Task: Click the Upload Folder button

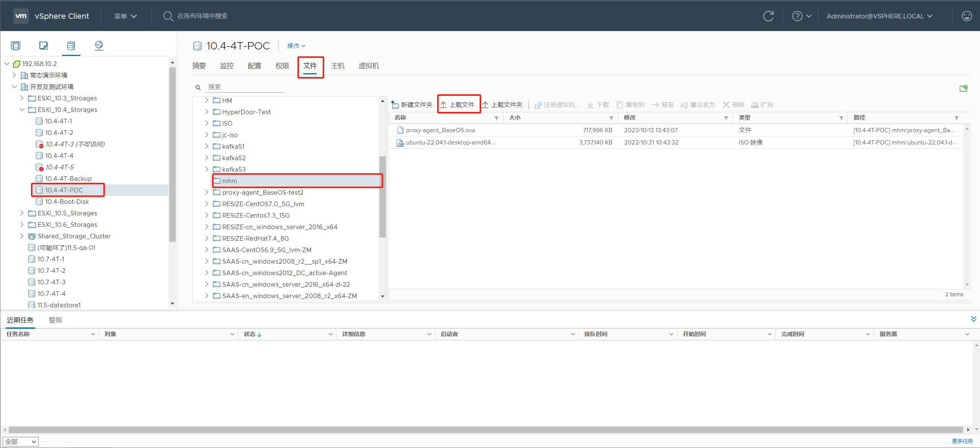Action: (x=502, y=105)
